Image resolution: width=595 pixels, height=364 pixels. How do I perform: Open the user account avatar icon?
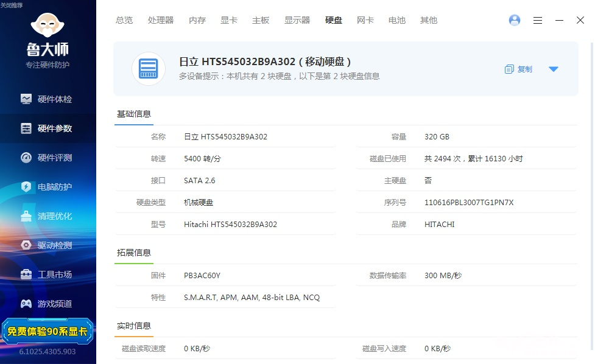(515, 20)
